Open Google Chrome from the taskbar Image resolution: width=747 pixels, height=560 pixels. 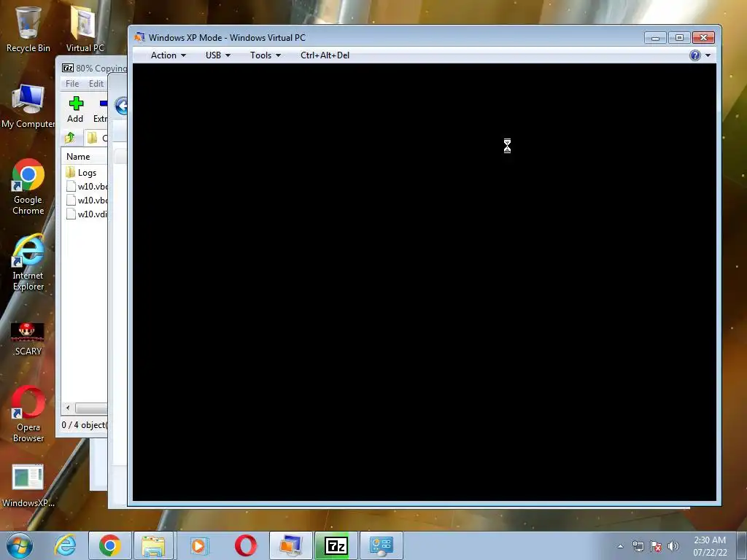point(109,545)
